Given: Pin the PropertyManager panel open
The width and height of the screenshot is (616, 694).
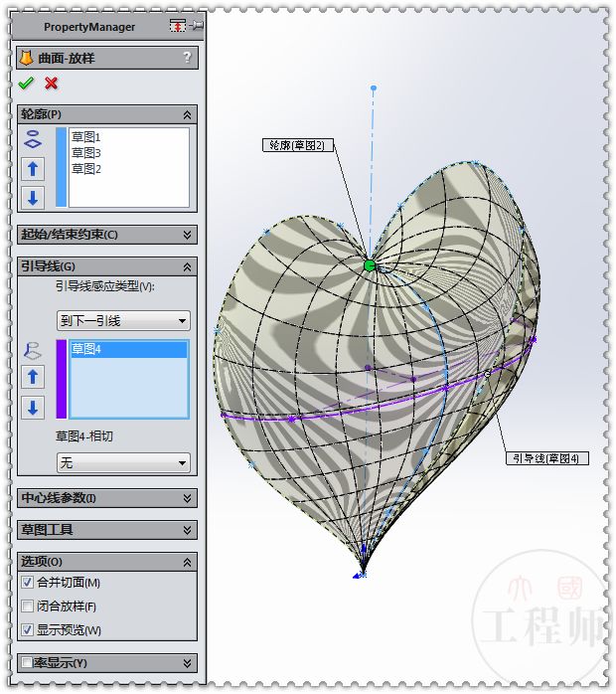Looking at the screenshot, I should (x=197, y=25).
